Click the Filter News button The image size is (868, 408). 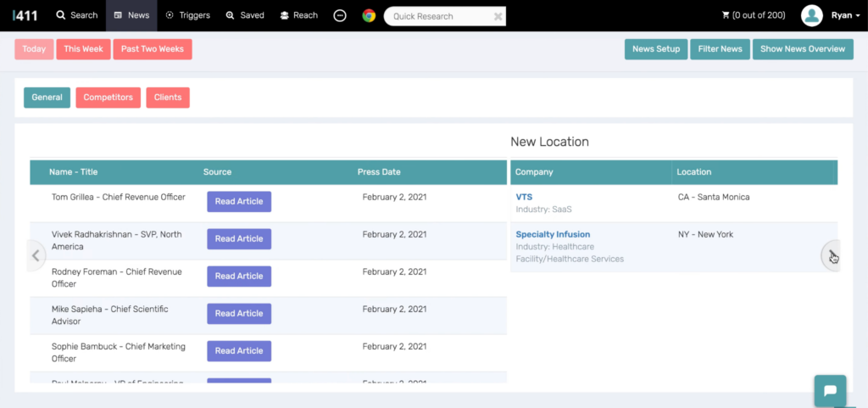721,49
